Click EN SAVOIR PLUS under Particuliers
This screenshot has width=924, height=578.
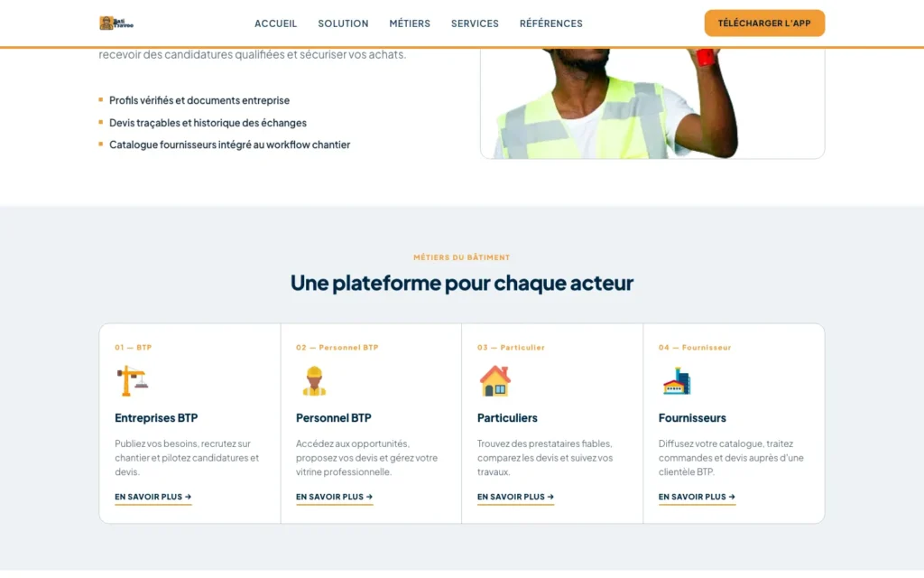[x=515, y=498]
